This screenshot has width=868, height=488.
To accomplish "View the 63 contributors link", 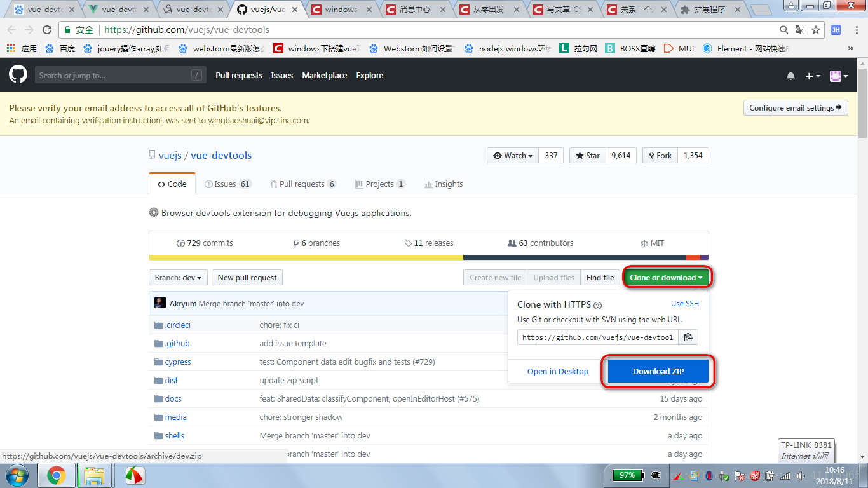I will click(x=541, y=243).
